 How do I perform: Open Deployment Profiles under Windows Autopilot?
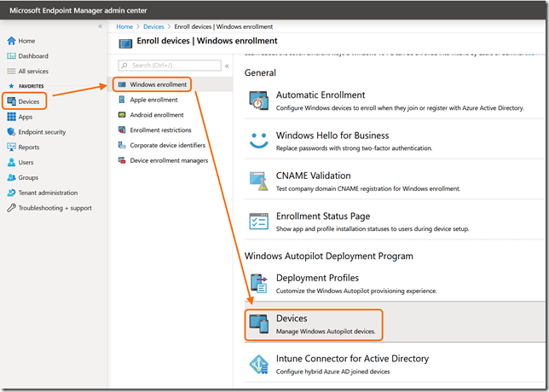click(317, 278)
